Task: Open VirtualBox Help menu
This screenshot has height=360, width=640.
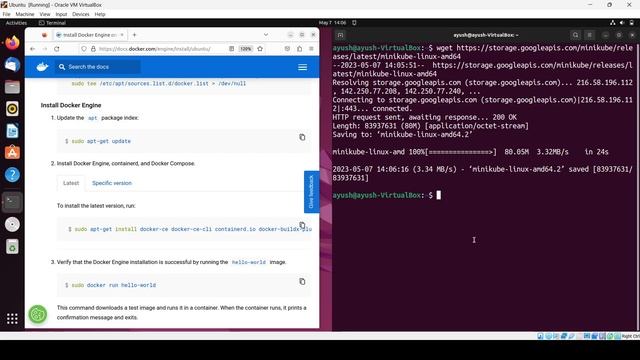Action: point(100,14)
